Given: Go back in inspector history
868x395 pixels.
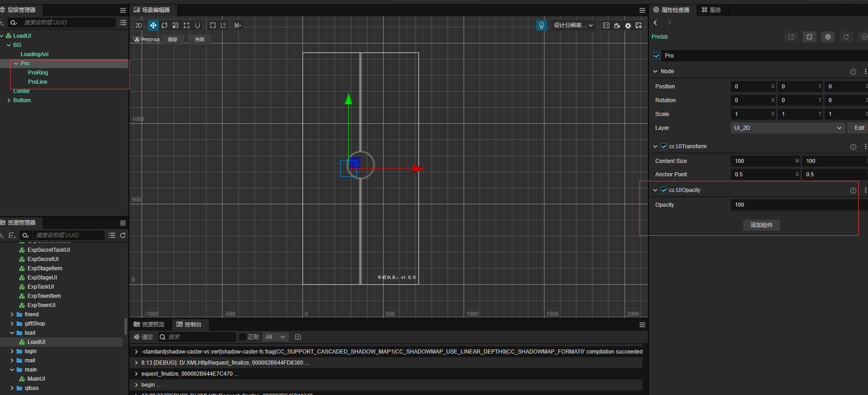Looking at the screenshot, I should coord(655,23).
